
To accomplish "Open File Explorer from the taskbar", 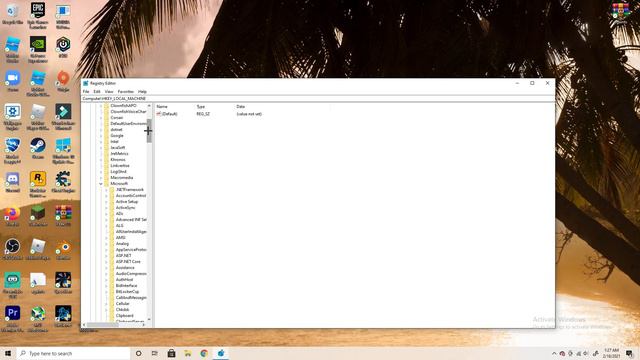I will pos(187,353).
